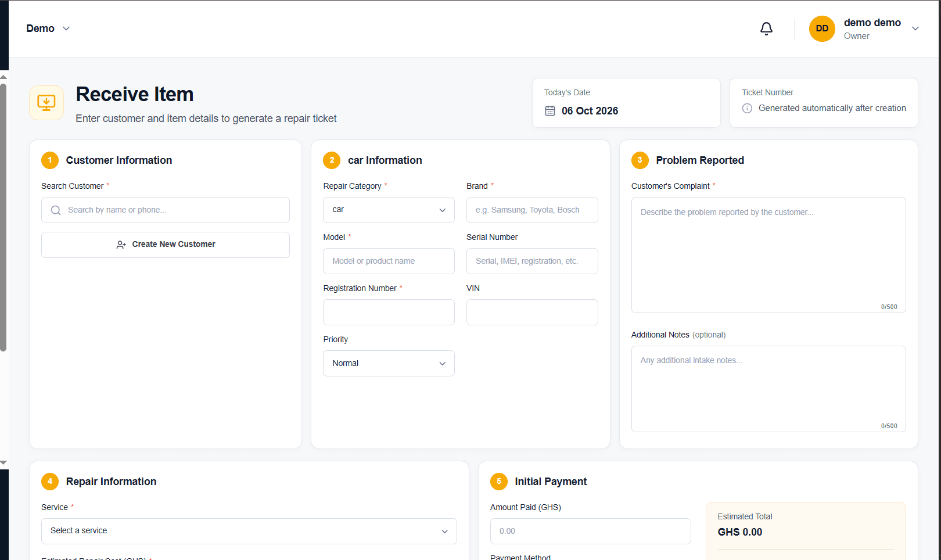941x560 pixels.
Task: Click the sidebar scroll up arrow
Action: tap(3, 76)
